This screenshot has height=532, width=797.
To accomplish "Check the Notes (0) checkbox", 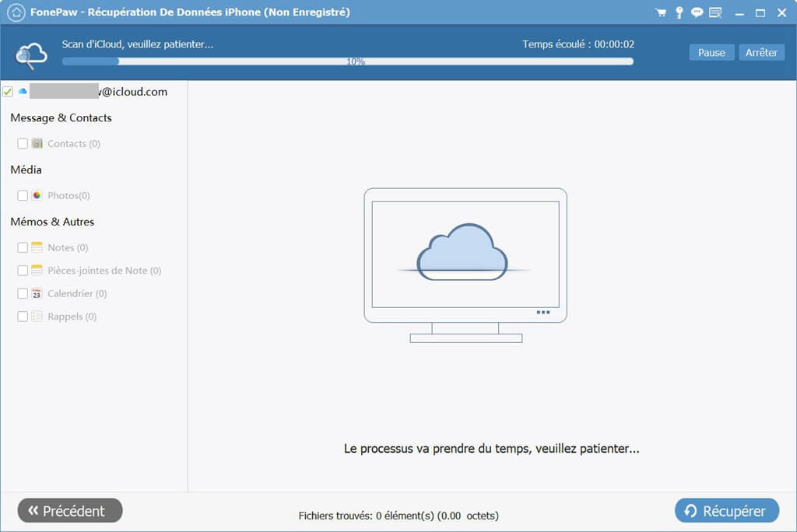I will click(23, 247).
